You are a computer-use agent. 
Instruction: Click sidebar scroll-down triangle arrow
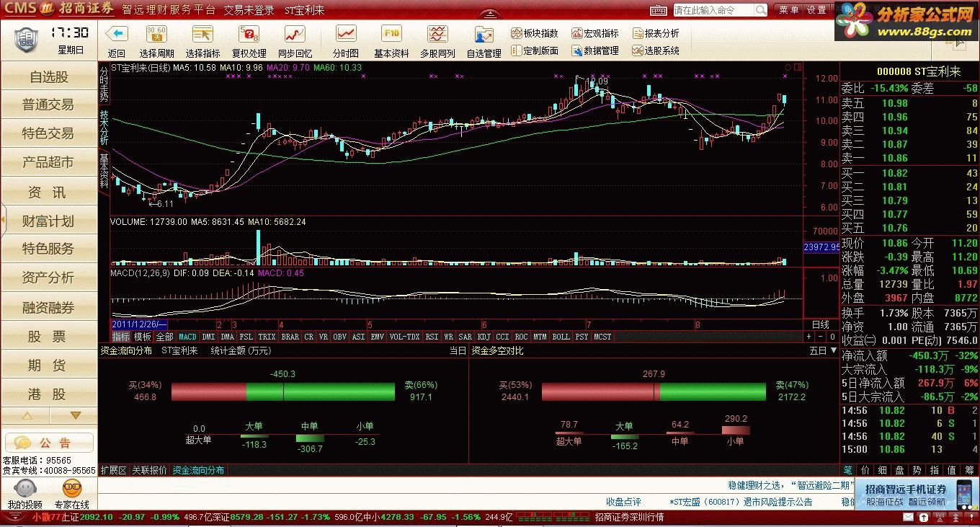click(75, 416)
